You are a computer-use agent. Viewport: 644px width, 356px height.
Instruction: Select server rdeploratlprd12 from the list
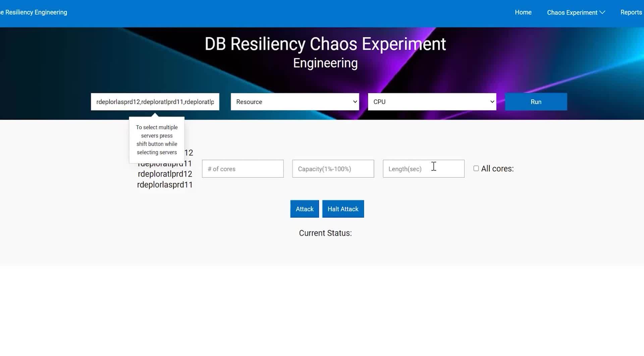(x=165, y=174)
